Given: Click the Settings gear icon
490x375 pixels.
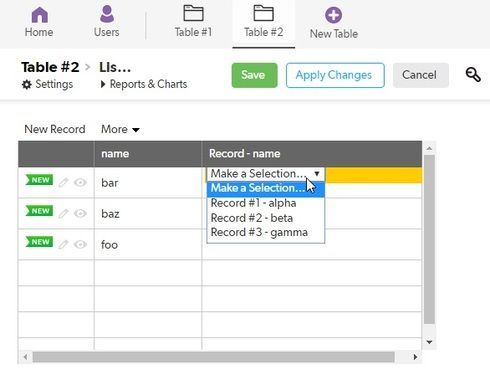Looking at the screenshot, I should [x=27, y=84].
